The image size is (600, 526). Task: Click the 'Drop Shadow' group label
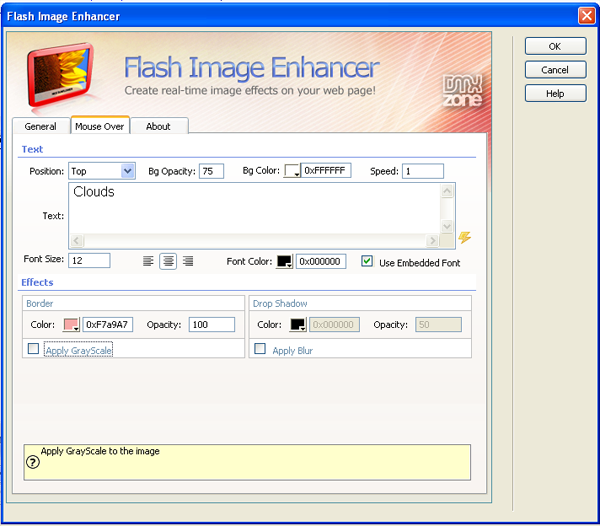[x=280, y=303]
